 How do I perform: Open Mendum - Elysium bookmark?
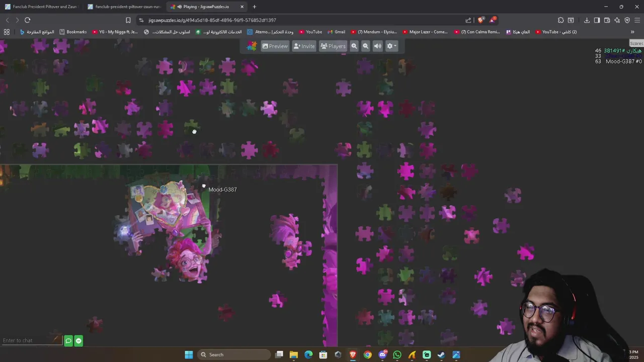point(374,32)
